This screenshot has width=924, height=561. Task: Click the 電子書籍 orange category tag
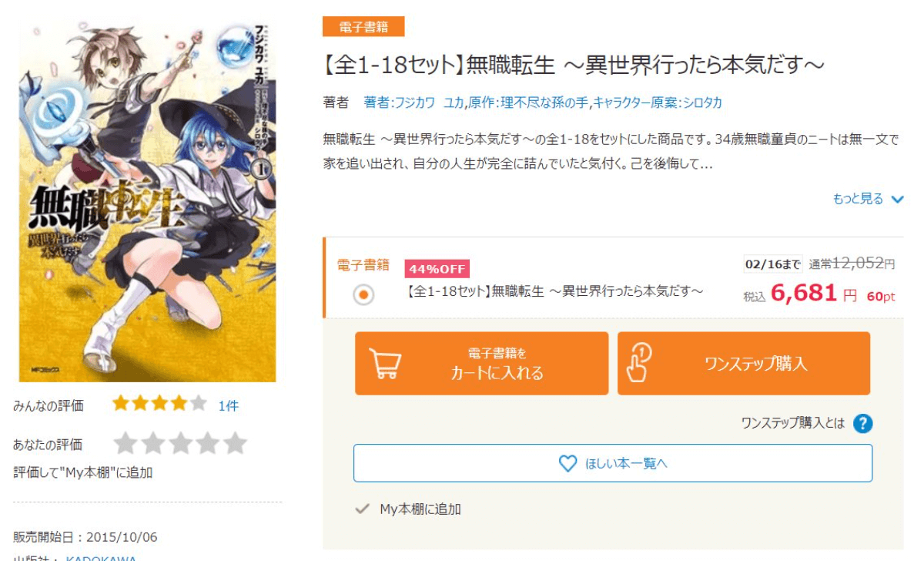363,27
